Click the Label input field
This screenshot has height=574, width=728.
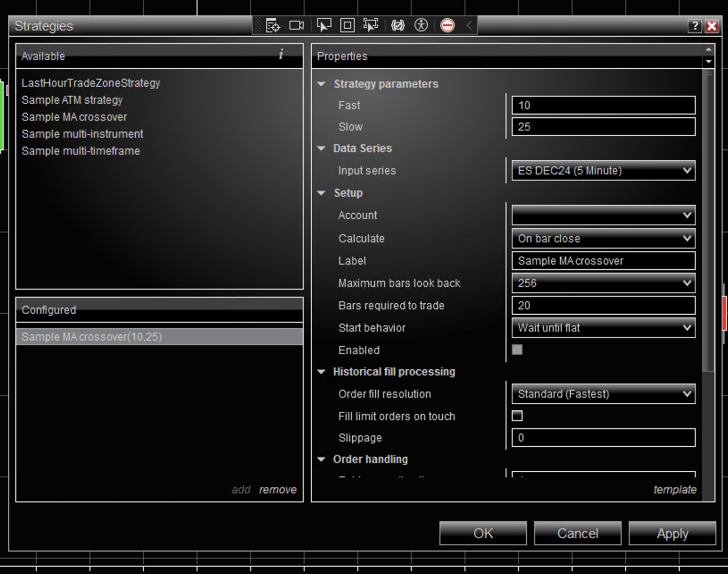pos(603,261)
